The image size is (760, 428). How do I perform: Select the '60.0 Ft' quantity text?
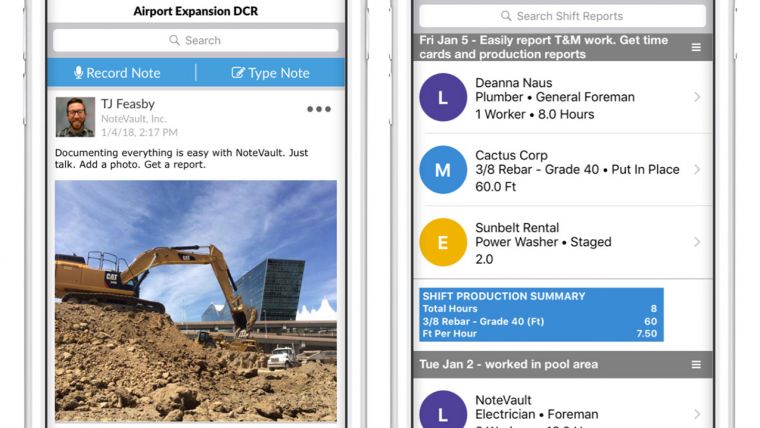pos(495,187)
